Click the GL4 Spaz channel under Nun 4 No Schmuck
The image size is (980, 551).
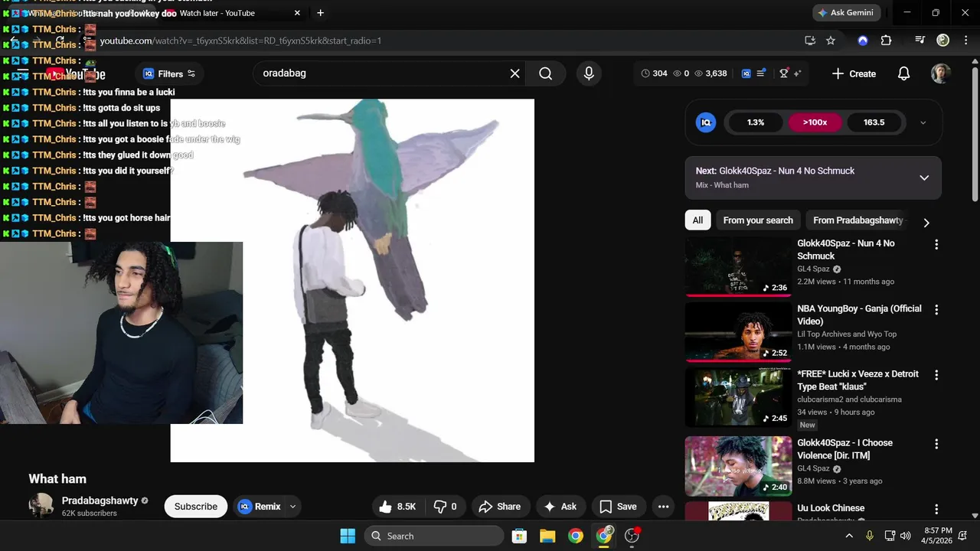click(x=813, y=269)
